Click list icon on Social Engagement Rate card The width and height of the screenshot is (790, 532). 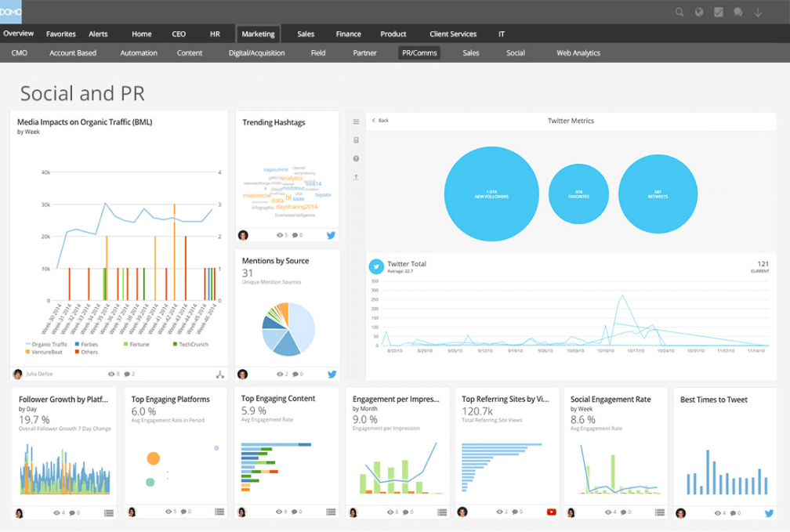point(660,512)
